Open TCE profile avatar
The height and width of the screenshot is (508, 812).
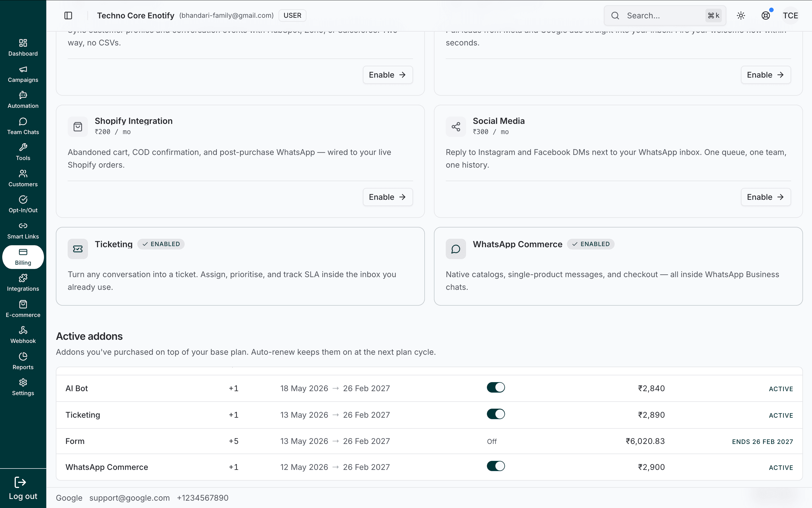tap(791, 16)
